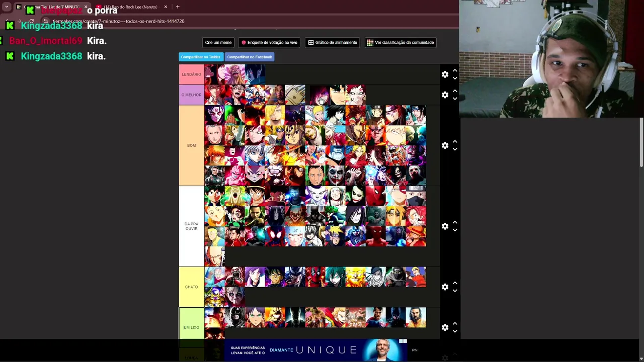644x362 pixels.
Task: Move BOM tier row down
Action: pyautogui.click(x=455, y=149)
